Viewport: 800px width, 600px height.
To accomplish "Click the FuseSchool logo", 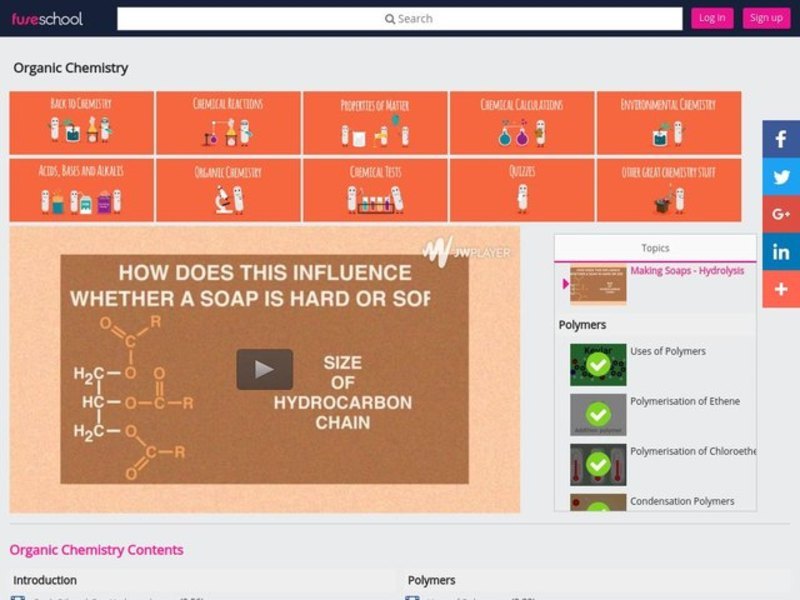I will (x=47, y=18).
